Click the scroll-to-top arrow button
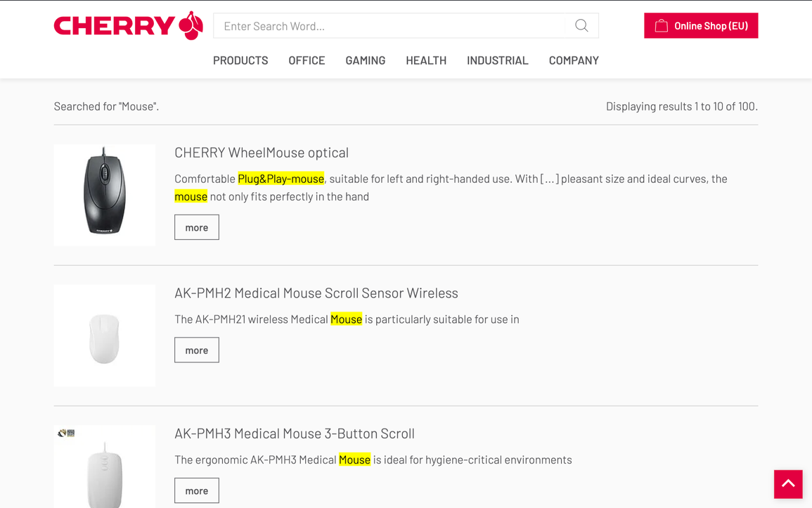This screenshot has width=812, height=508. (x=787, y=484)
